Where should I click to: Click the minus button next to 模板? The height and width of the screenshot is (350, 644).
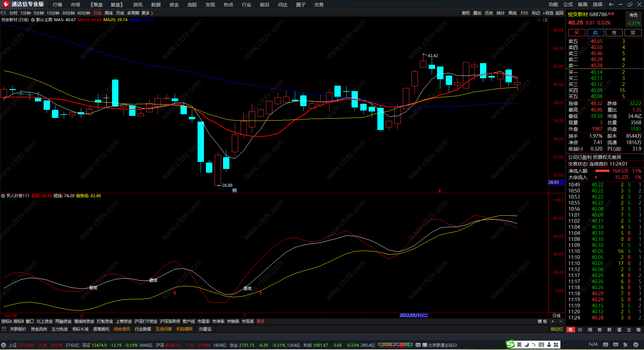click(560, 321)
